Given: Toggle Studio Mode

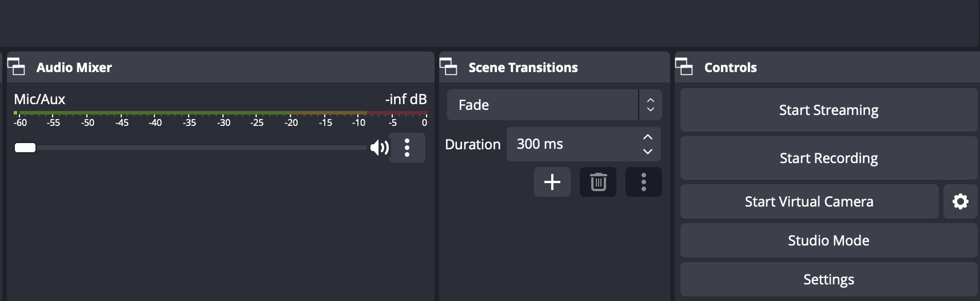Looking at the screenshot, I should [828, 240].
